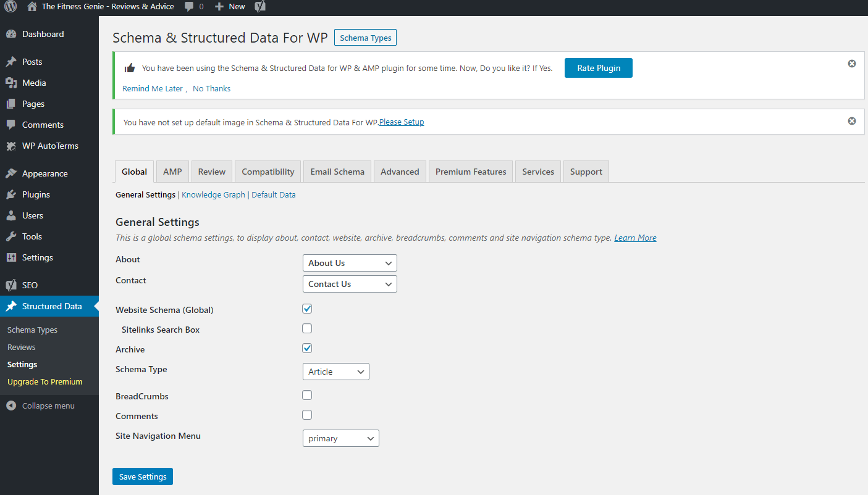Click the SEO Yoast sidebar icon
Screen dimensions: 868x495
tap(11, 285)
